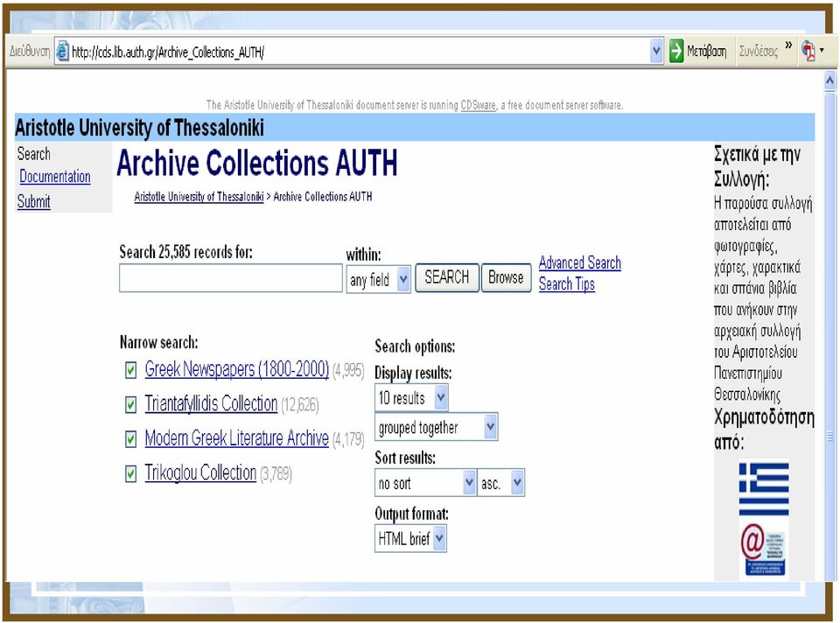Toggle the Modern Greek Literature Archive checkbox

[130, 439]
